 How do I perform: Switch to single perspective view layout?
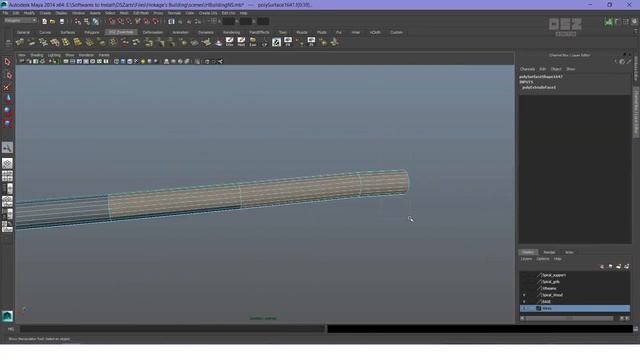click(7, 163)
